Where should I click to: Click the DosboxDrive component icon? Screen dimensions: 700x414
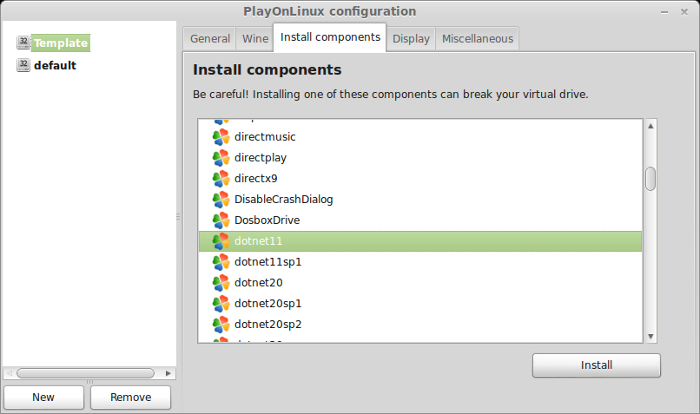(x=221, y=220)
